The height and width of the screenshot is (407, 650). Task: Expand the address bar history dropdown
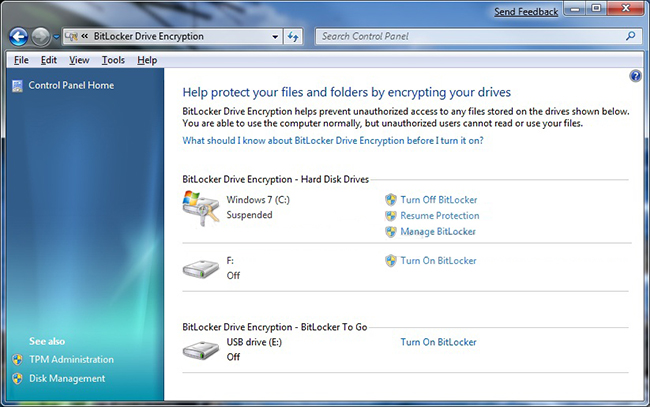coord(275,37)
